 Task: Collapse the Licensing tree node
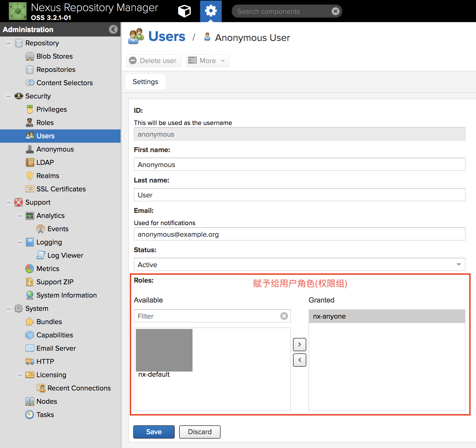pyautogui.click(x=20, y=375)
